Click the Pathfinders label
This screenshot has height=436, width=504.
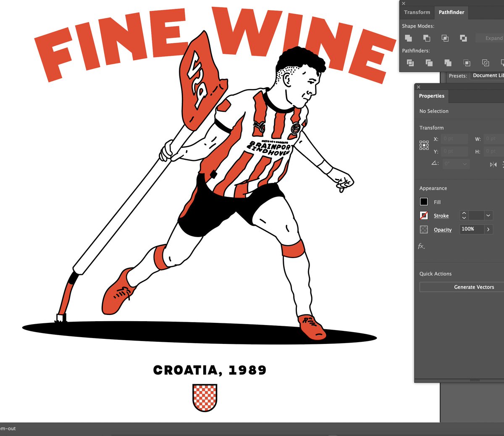[x=416, y=51]
